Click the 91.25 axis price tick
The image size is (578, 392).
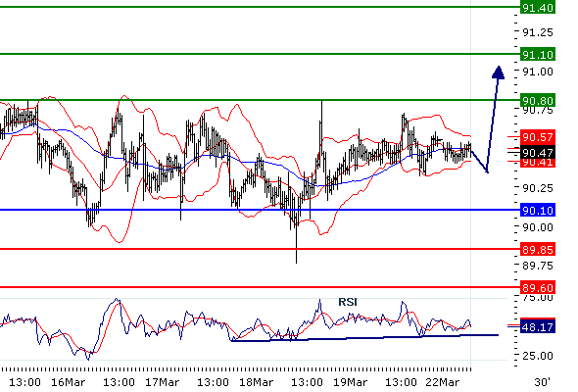pyautogui.click(x=538, y=32)
